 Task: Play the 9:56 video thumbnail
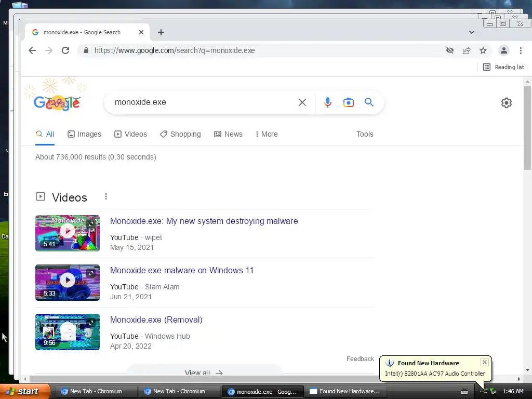tap(68, 332)
